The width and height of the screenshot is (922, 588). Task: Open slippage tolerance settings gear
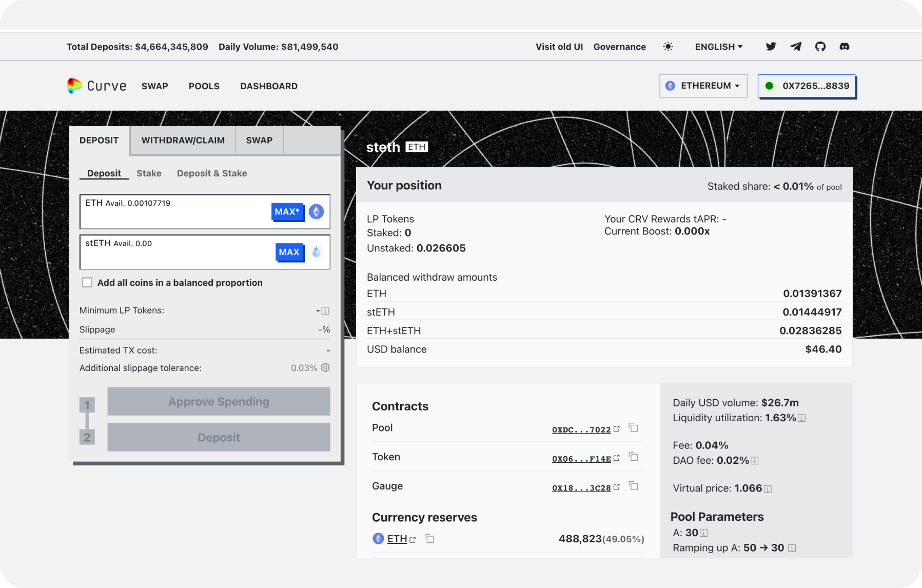coord(325,367)
